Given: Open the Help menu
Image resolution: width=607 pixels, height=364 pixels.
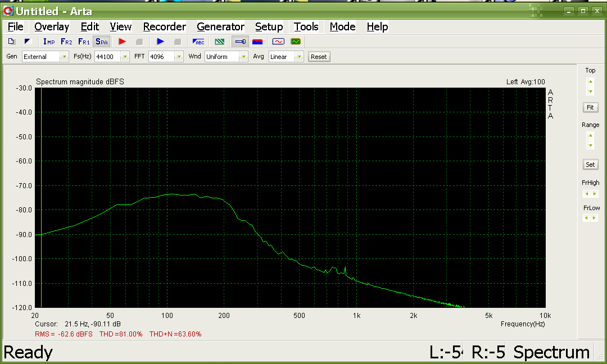Looking at the screenshot, I should pyautogui.click(x=377, y=27).
